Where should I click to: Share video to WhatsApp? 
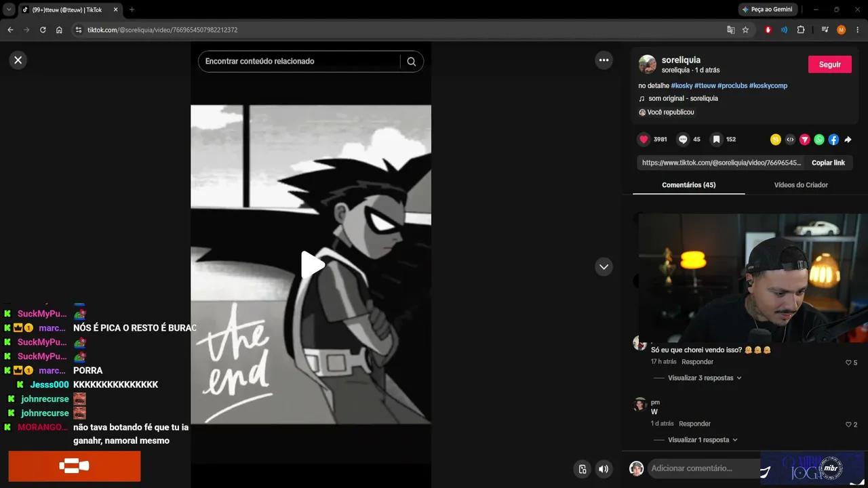point(819,140)
